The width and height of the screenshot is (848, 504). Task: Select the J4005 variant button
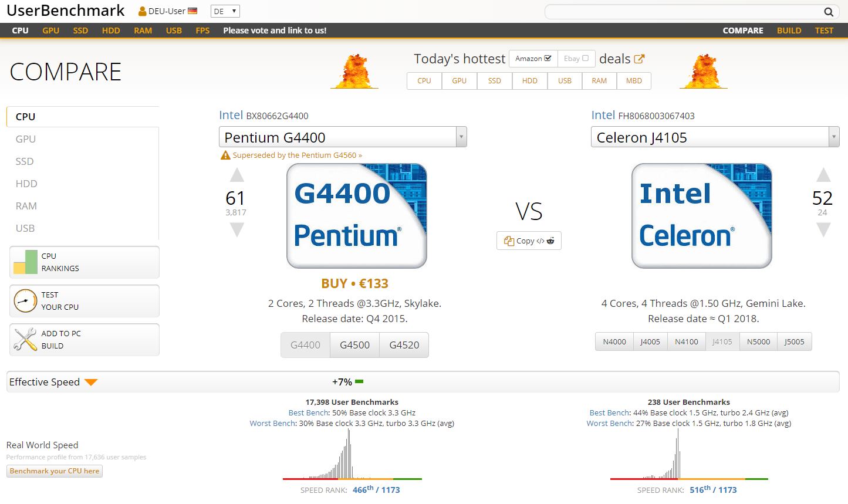[x=650, y=341]
